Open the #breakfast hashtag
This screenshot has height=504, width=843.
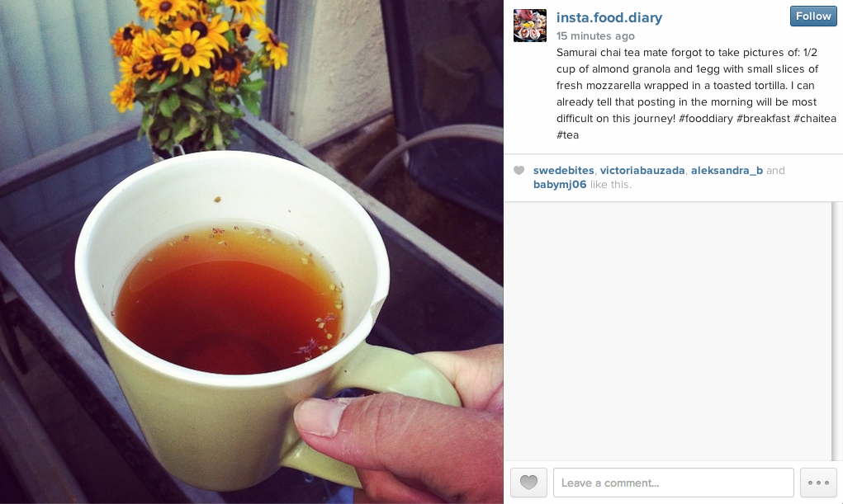(x=764, y=118)
